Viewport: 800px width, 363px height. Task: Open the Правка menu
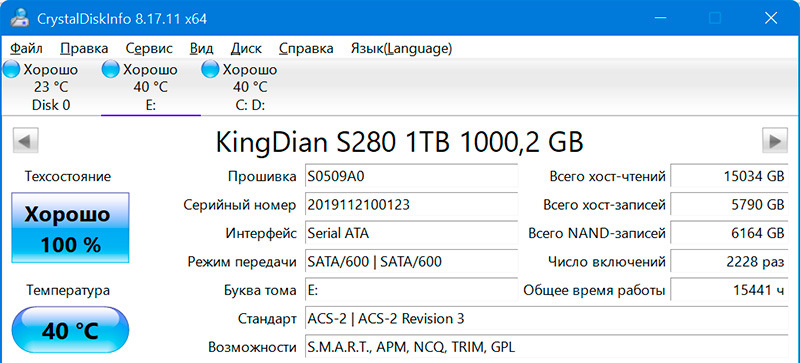pyautogui.click(x=84, y=49)
